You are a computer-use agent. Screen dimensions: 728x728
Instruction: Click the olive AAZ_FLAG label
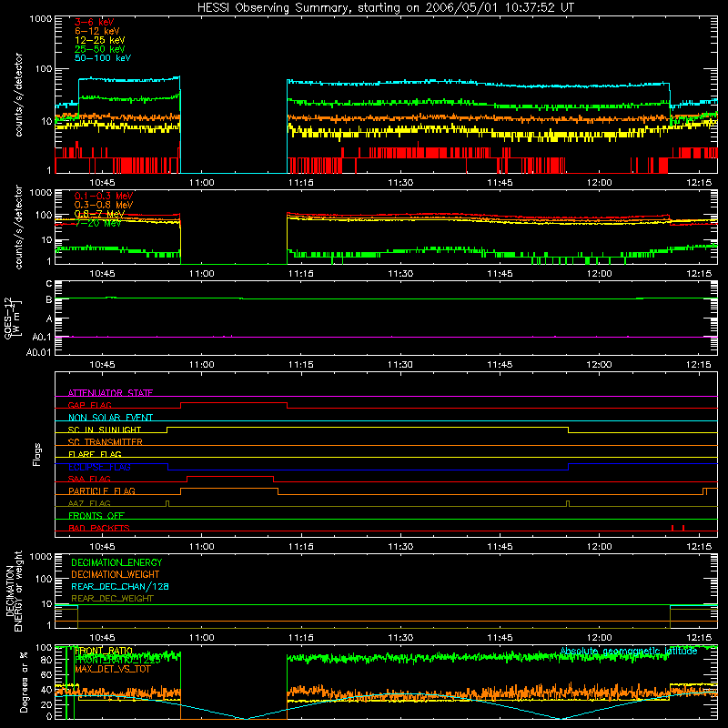pyautogui.click(x=89, y=503)
